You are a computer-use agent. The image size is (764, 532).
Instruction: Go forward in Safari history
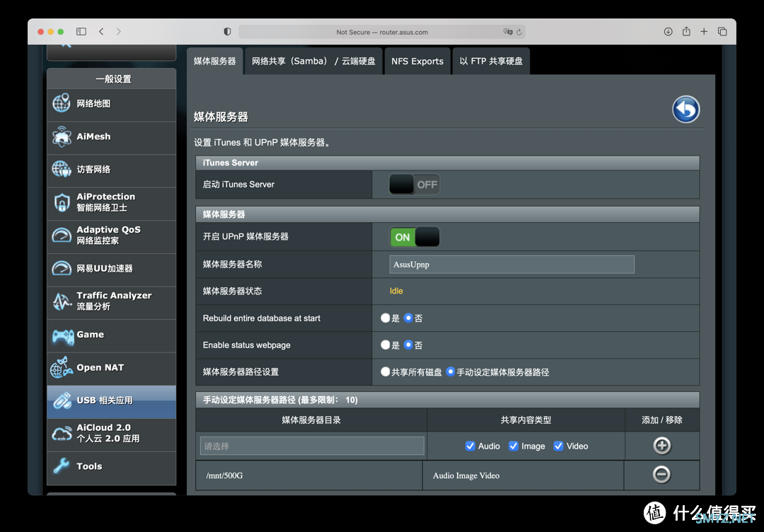coord(118,32)
